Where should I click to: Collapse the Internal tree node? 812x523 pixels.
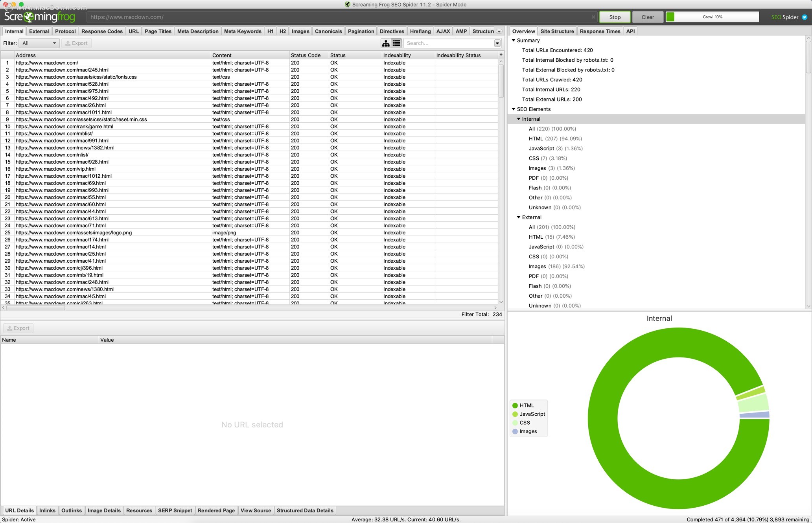[519, 119]
